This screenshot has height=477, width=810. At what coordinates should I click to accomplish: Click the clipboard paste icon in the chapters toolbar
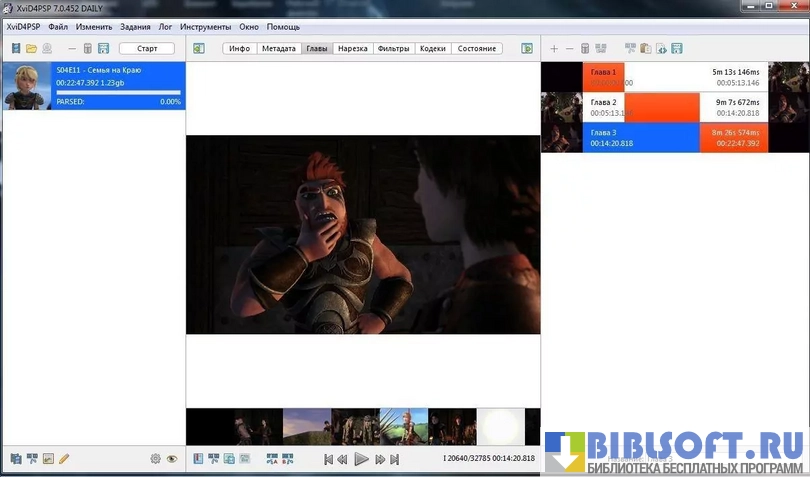(x=646, y=48)
